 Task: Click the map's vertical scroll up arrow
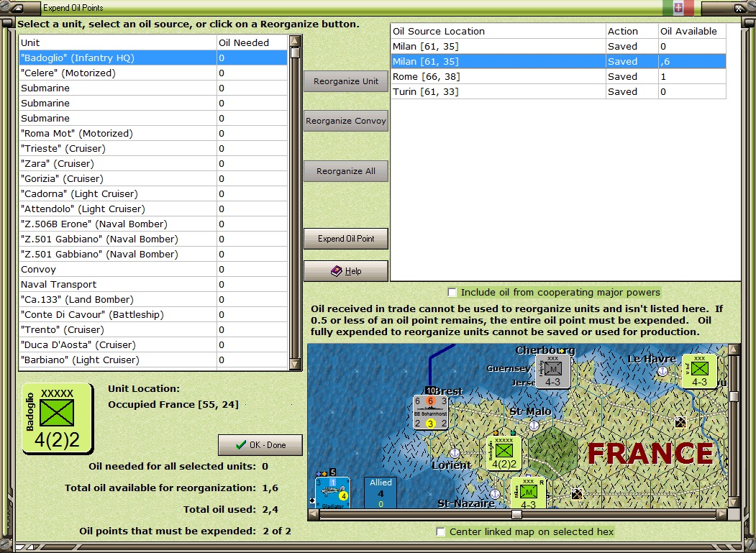(x=734, y=349)
